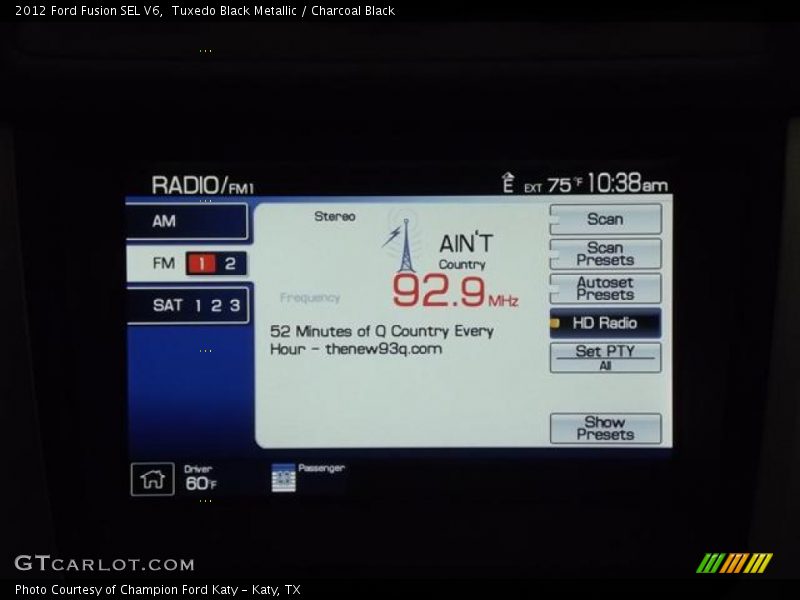This screenshot has width=800, height=600.
Task: Tap the RADIO/FM1 header title
Action: (x=203, y=185)
